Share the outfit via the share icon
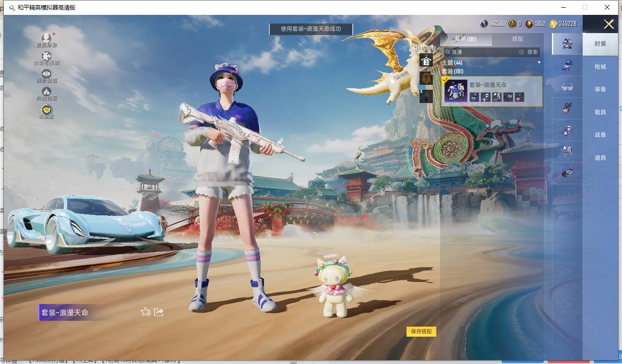Image resolution: width=622 pixels, height=364 pixels. (x=159, y=312)
